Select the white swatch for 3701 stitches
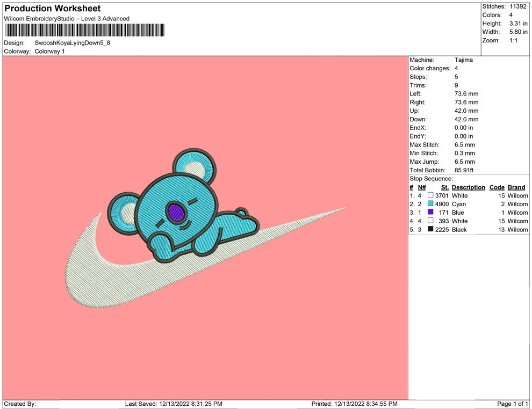532x409 pixels. tap(430, 195)
